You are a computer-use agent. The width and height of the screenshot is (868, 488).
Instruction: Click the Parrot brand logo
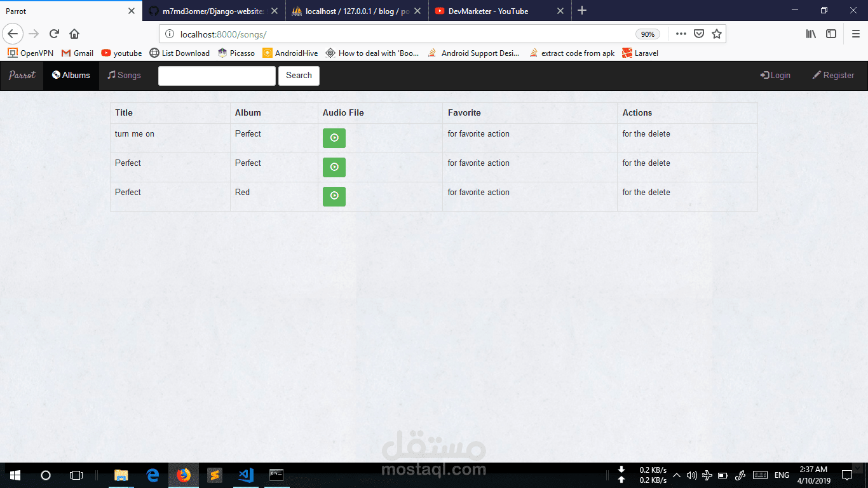(22, 75)
